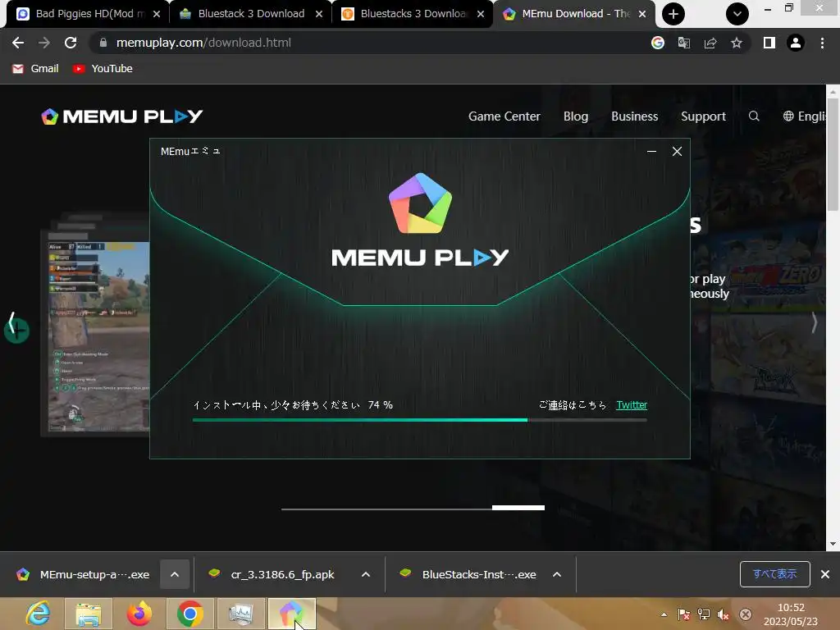The height and width of the screenshot is (630, 840).
Task: Click the muted volume tray icon
Action: (724, 614)
